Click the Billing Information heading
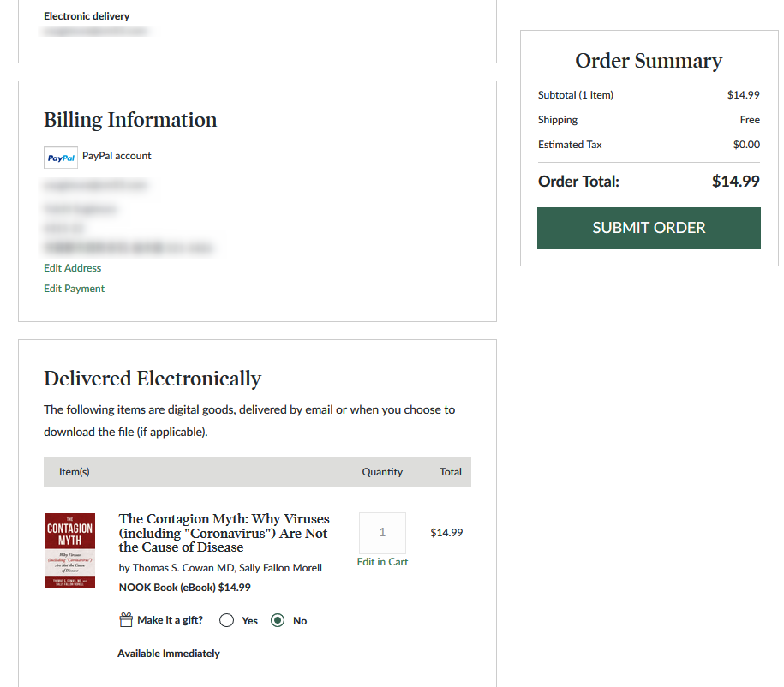Image resolution: width=784 pixels, height=687 pixels. 130,120
